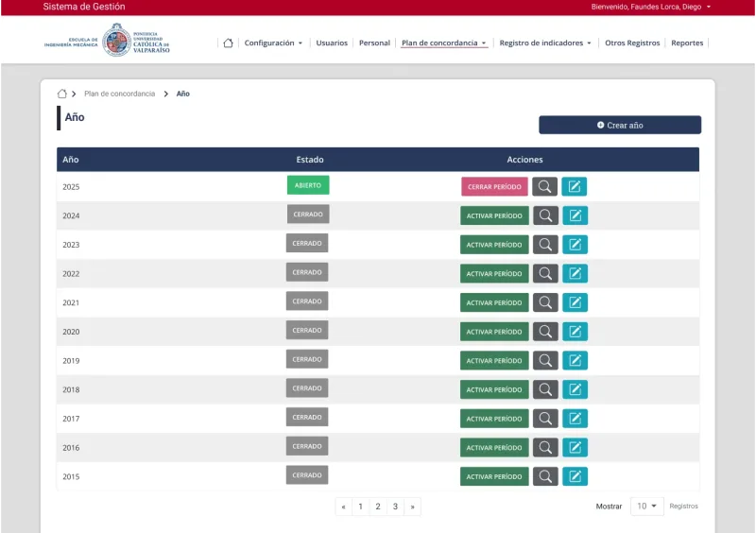Click the CERRADO status badge for 2015
The image size is (756, 533).
(x=307, y=475)
